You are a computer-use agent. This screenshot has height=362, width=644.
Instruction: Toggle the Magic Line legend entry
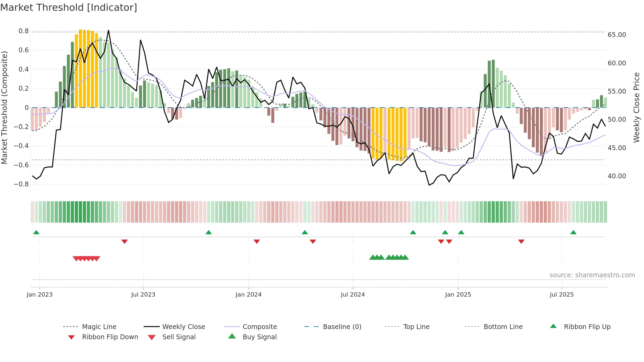click(x=90, y=327)
